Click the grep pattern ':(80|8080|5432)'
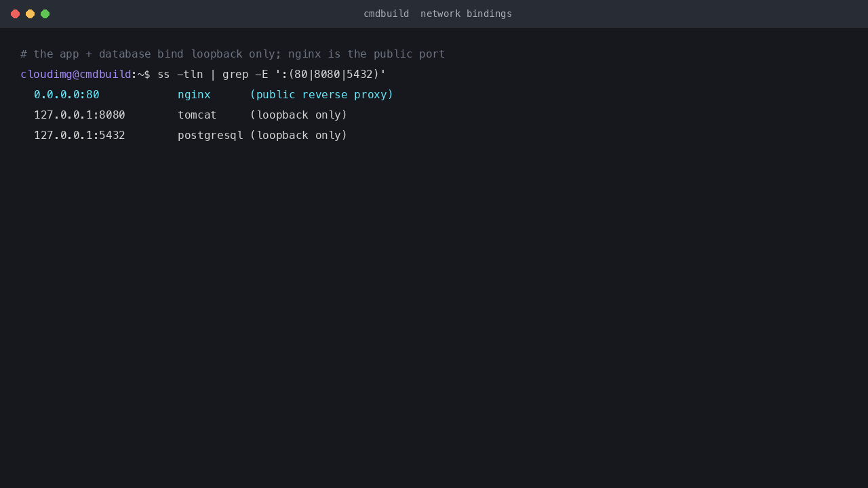The width and height of the screenshot is (868, 488). (330, 75)
